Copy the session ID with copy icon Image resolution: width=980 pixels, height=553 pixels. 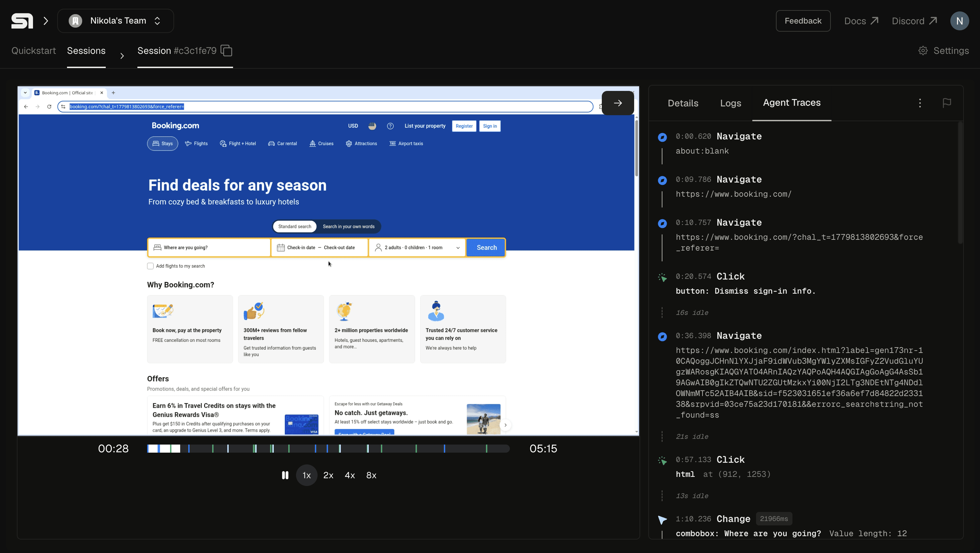(x=226, y=51)
